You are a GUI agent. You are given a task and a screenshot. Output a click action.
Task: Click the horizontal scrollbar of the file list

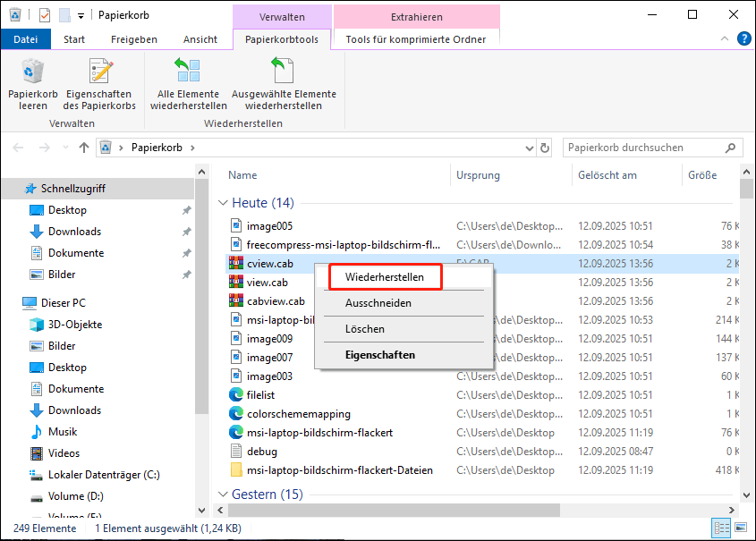pyautogui.click(x=394, y=510)
